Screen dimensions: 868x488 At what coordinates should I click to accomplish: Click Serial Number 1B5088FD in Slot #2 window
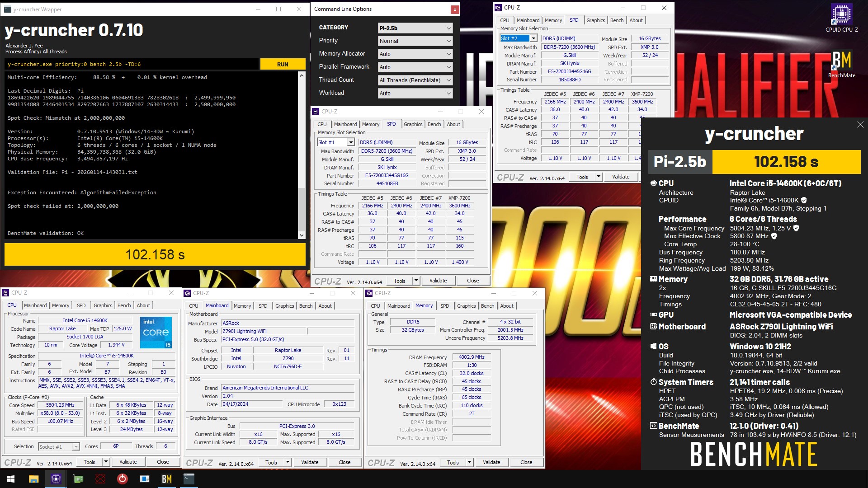pos(569,80)
